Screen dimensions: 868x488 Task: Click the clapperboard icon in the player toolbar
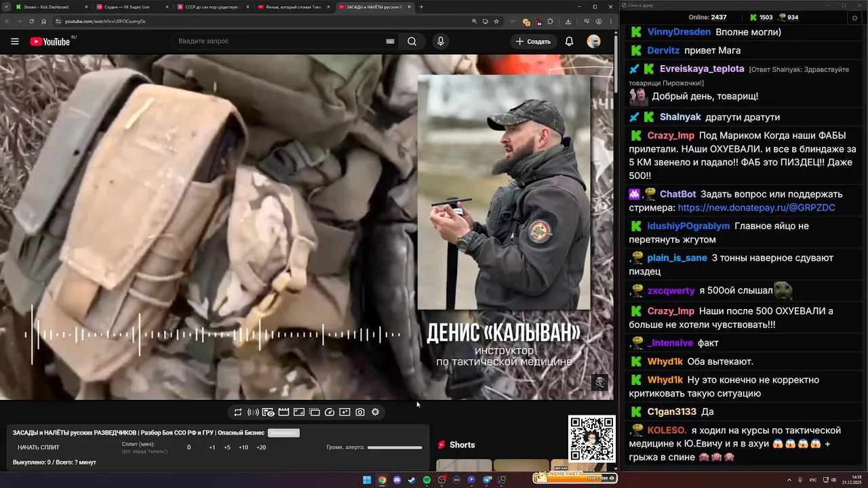point(283,412)
